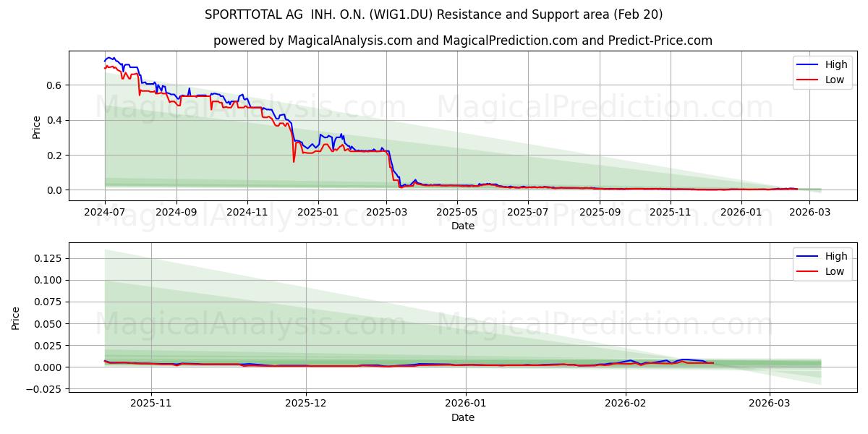Click the 0.000 price tick on bottom chart
The height and width of the screenshot is (434, 868).
(50, 367)
